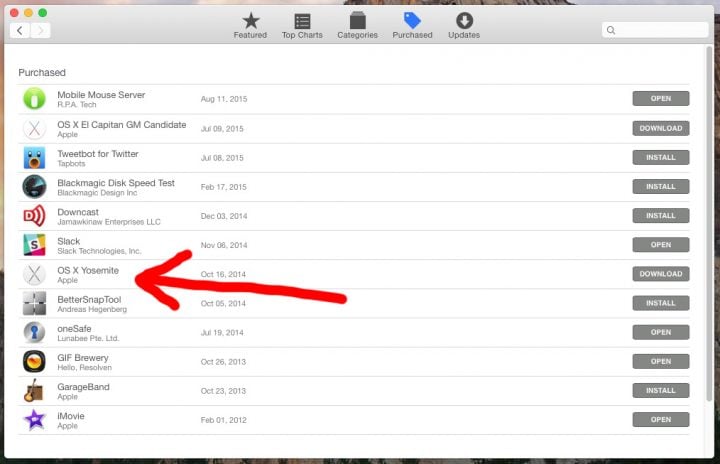Click the green zoom window button
Image resolution: width=720 pixels, height=464 pixels.
point(43,13)
